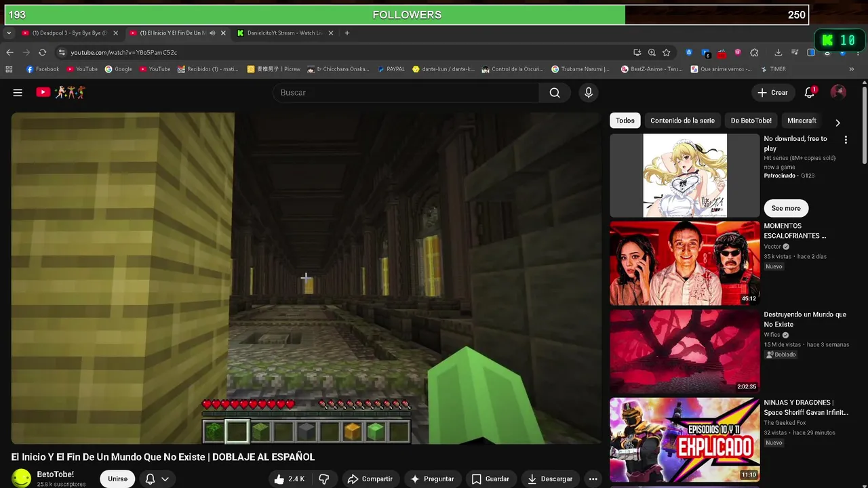Open the BetoTobe! channel name link
The image size is (868, 488).
coord(56,474)
